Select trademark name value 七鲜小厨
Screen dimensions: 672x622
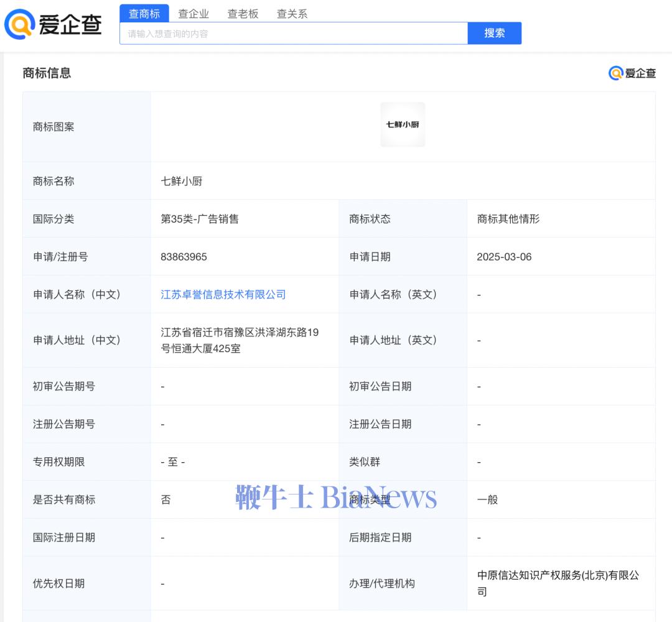[x=181, y=181]
